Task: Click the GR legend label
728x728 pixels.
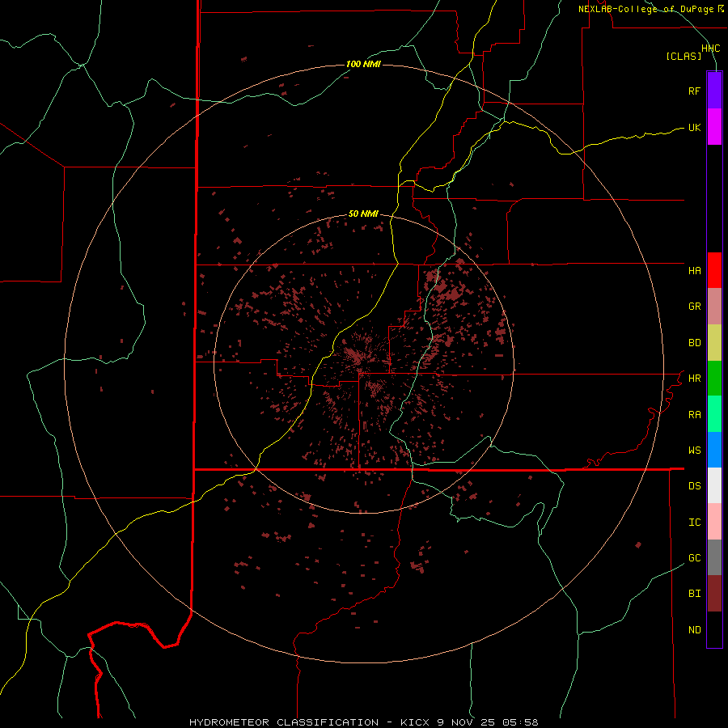Action: tap(694, 307)
